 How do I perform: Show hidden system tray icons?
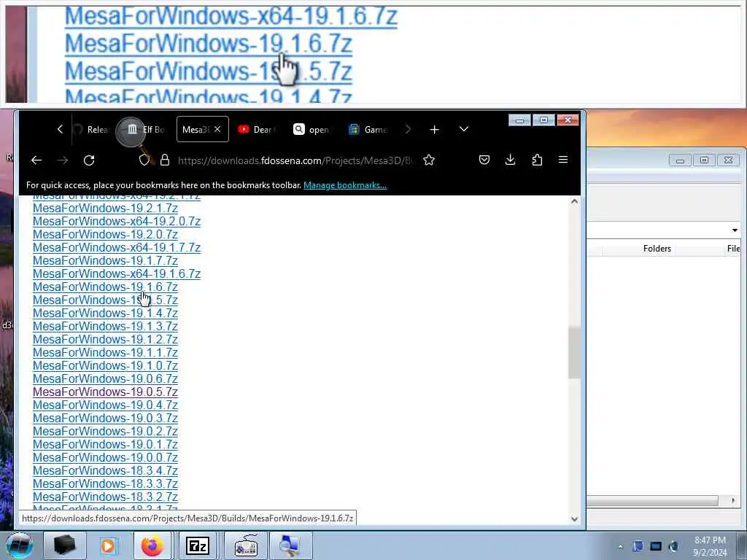pos(620,546)
